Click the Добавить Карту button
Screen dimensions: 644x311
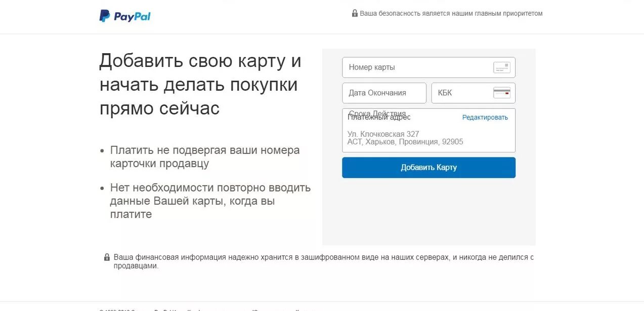428,168
